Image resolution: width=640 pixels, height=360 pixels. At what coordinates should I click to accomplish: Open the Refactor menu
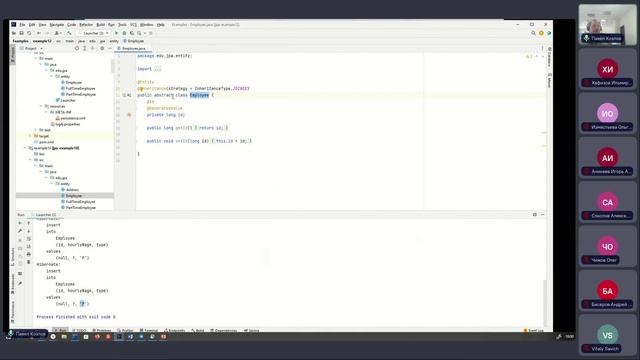86,24
